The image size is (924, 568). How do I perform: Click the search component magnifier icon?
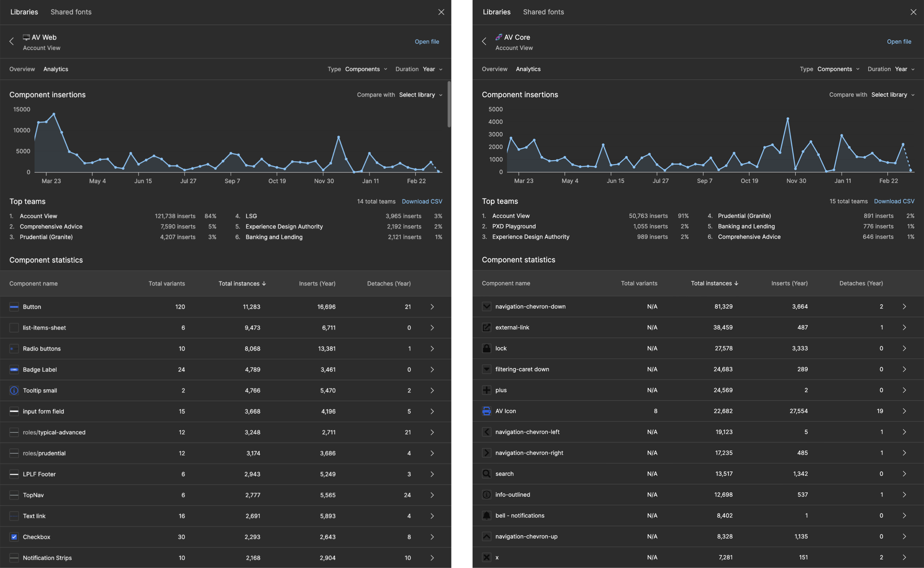tap(486, 474)
